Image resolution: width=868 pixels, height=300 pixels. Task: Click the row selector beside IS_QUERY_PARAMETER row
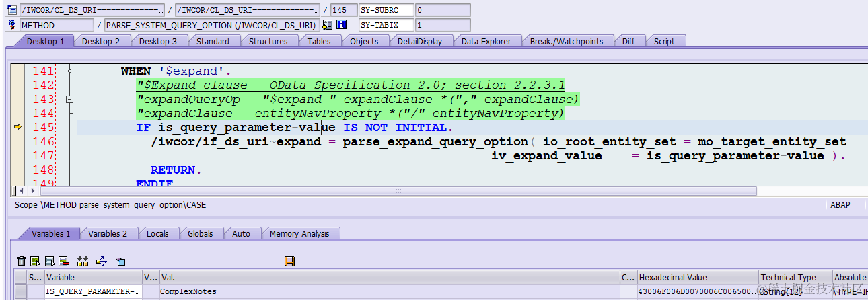coord(20,292)
